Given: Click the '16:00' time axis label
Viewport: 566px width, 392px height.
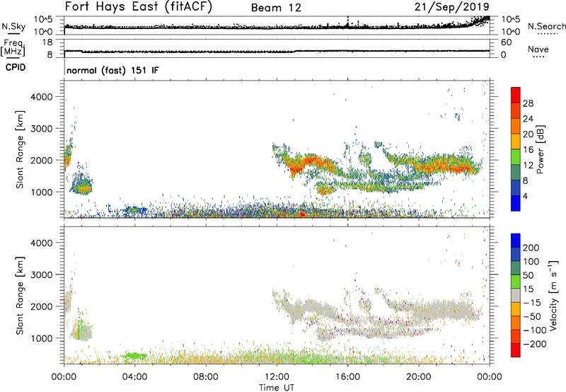Looking at the screenshot, I should coord(347,377).
